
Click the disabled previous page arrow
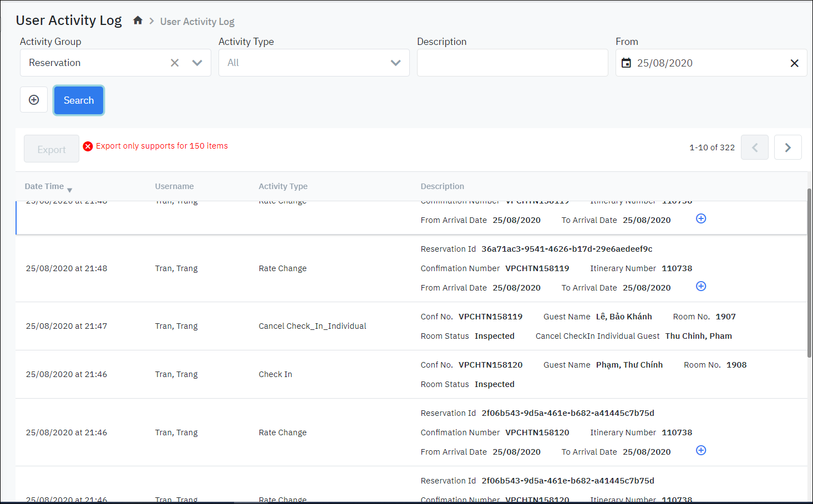(754, 147)
